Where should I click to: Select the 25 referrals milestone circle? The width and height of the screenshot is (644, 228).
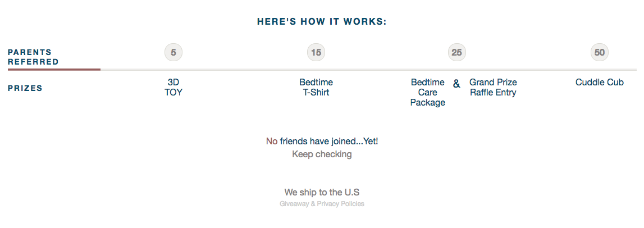coord(456,53)
